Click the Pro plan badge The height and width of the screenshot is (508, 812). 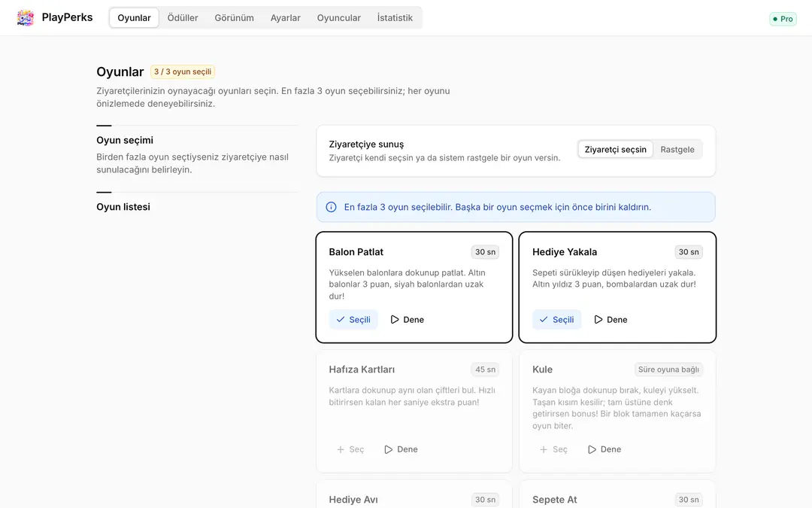[783, 19]
